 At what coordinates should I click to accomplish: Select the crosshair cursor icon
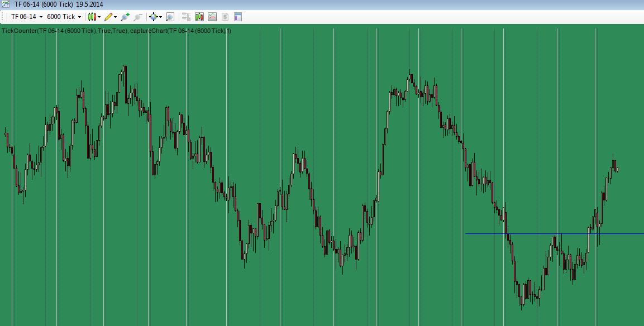tap(153, 17)
